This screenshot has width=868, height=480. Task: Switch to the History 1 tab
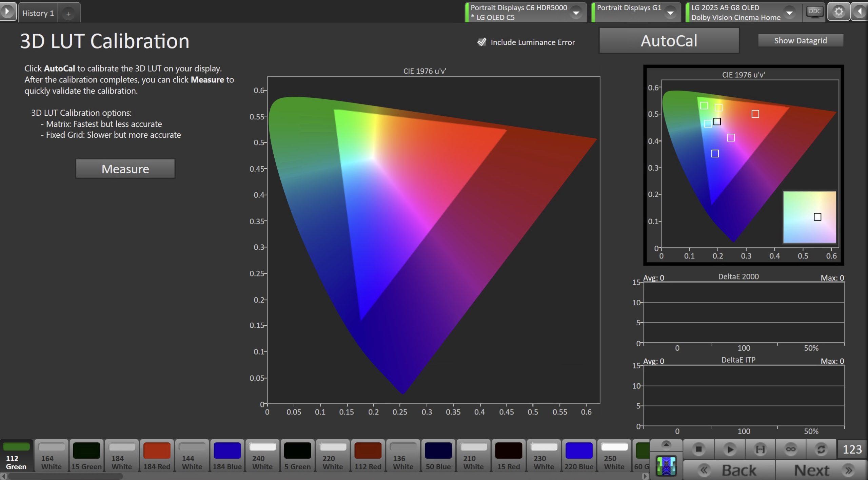coord(38,13)
